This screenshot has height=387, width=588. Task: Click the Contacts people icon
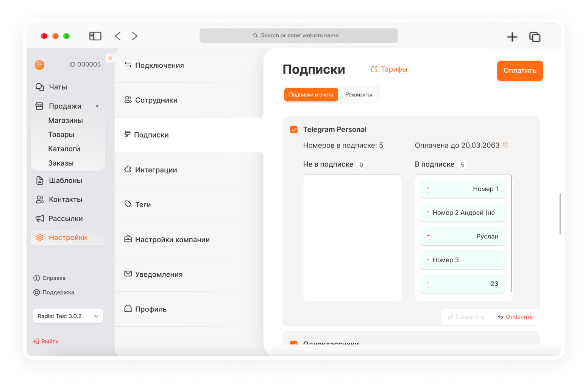coord(40,199)
